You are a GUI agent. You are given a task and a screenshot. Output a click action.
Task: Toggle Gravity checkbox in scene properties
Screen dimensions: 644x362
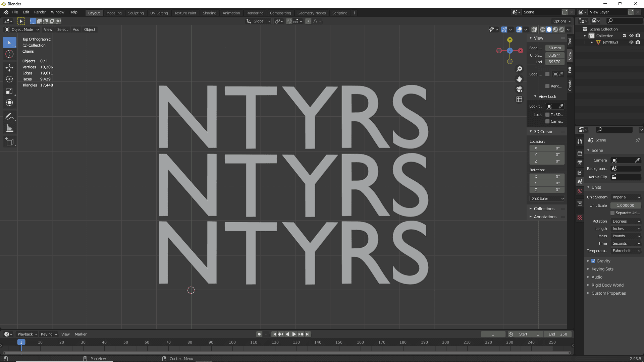pyautogui.click(x=594, y=261)
